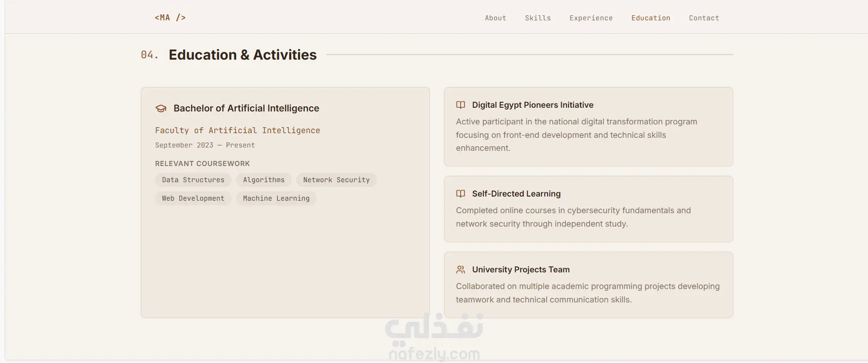Click the graduation cap icon
Image resolution: width=868 pixels, height=363 pixels.
pos(161,108)
